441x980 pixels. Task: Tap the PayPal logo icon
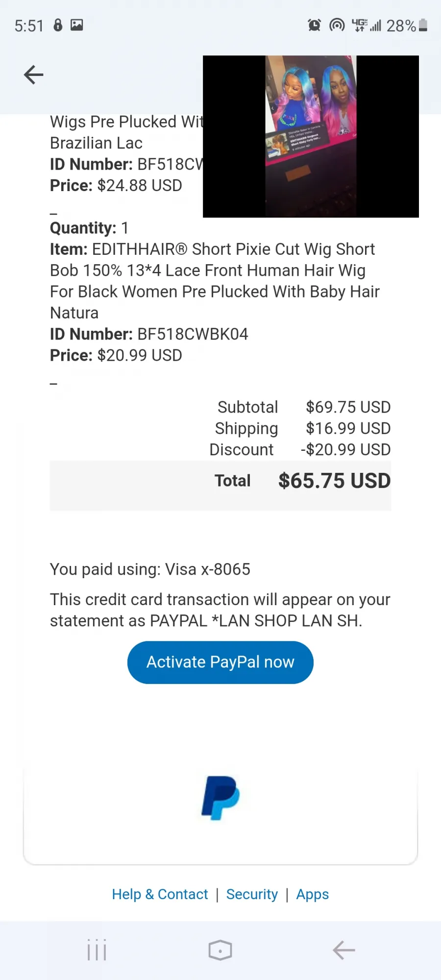click(220, 798)
